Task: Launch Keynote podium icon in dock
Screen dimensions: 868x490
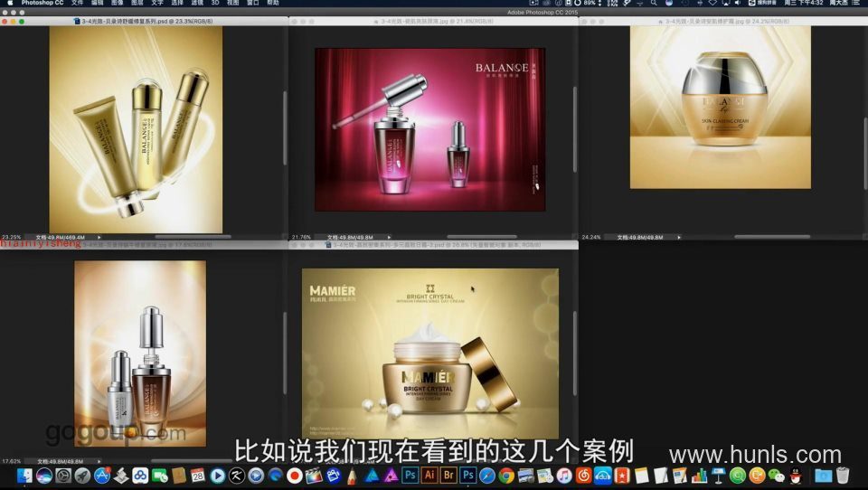Action: [719, 476]
